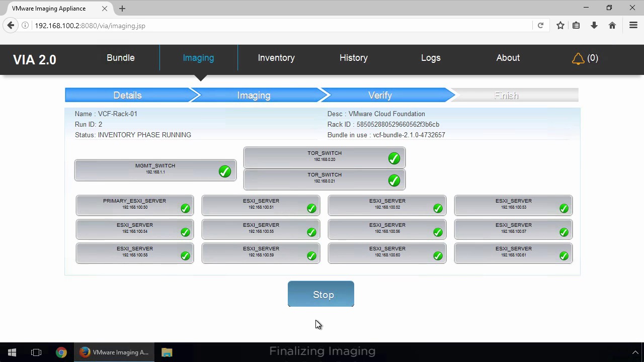Open the Firefox downloads arrow icon

(x=594, y=26)
